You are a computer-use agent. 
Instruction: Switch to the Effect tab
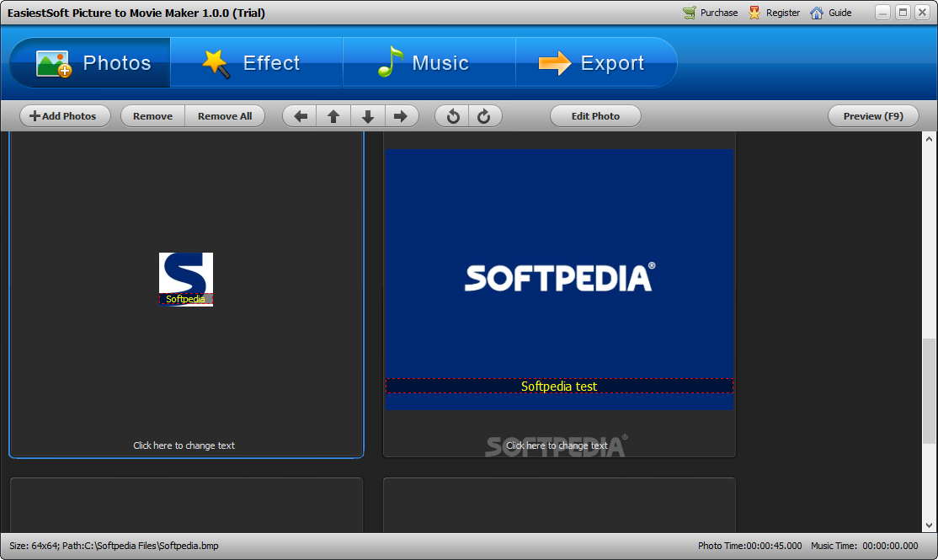257,63
